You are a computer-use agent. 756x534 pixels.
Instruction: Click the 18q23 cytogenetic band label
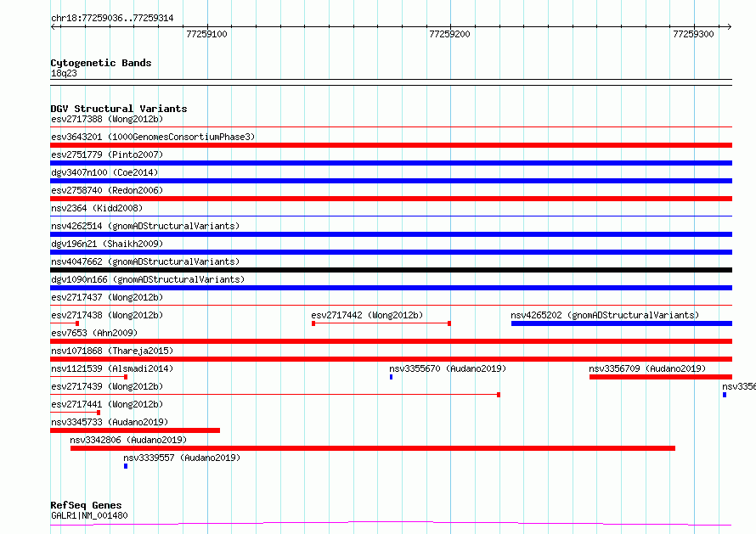tap(64, 73)
